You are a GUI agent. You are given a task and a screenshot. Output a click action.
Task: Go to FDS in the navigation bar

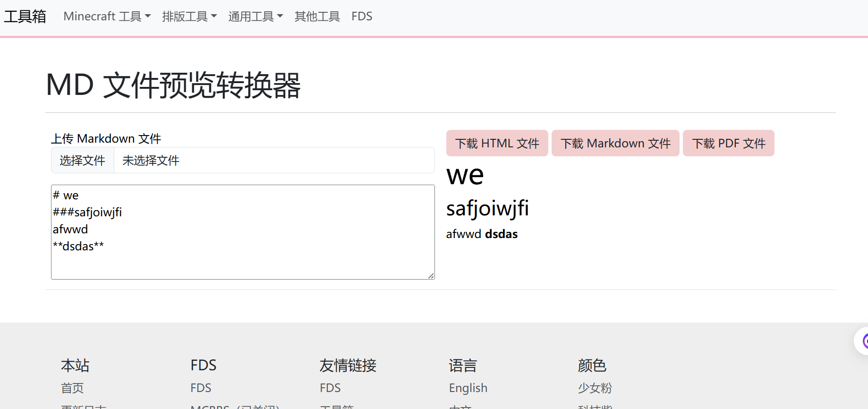coord(362,17)
